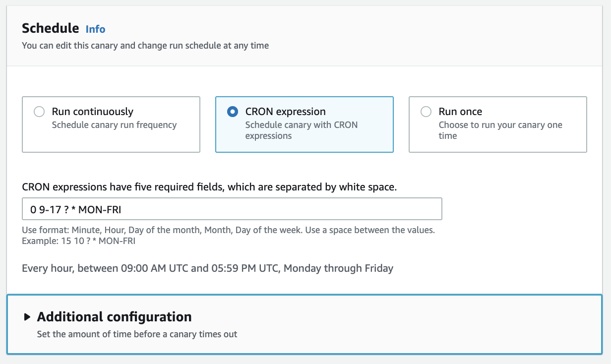Select the CRON expression radio button
611x364 pixels.
point(233,112)
